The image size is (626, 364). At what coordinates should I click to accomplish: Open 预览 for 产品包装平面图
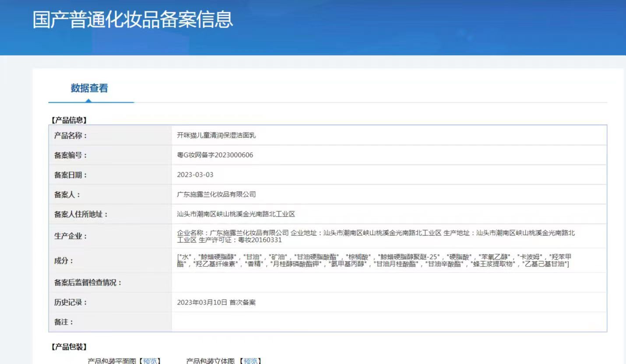click(150, 360)
